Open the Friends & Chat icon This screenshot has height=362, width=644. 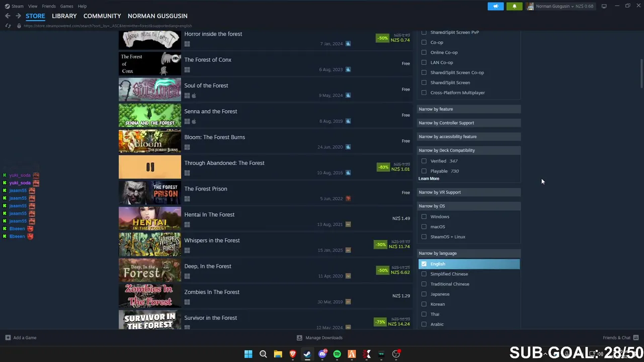[x=636, y=338]
